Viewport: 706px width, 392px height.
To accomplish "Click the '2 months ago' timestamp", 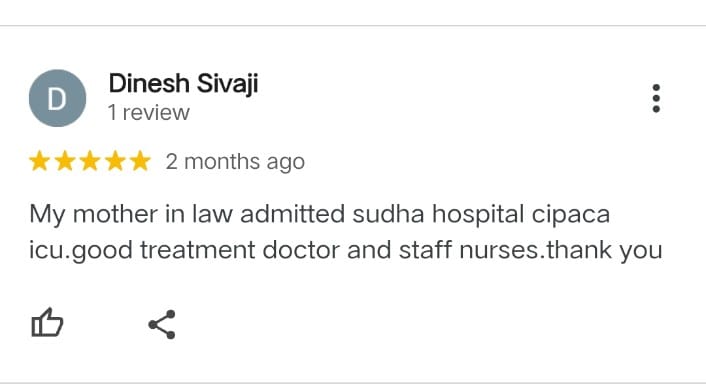I will tap(235, 162).
